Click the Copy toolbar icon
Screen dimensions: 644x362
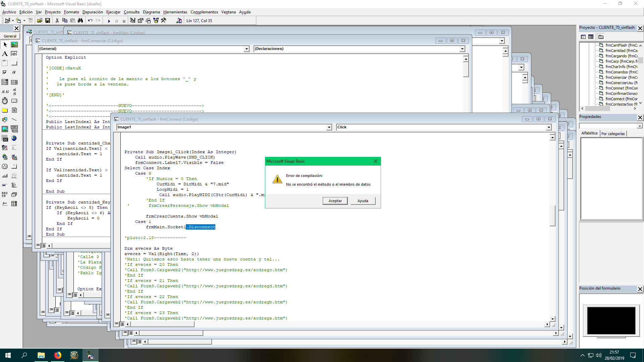65,21
